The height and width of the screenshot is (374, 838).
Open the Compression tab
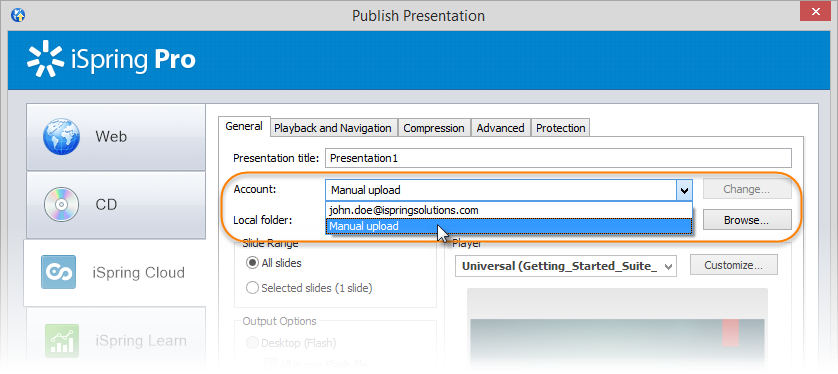tap(433, 128)
